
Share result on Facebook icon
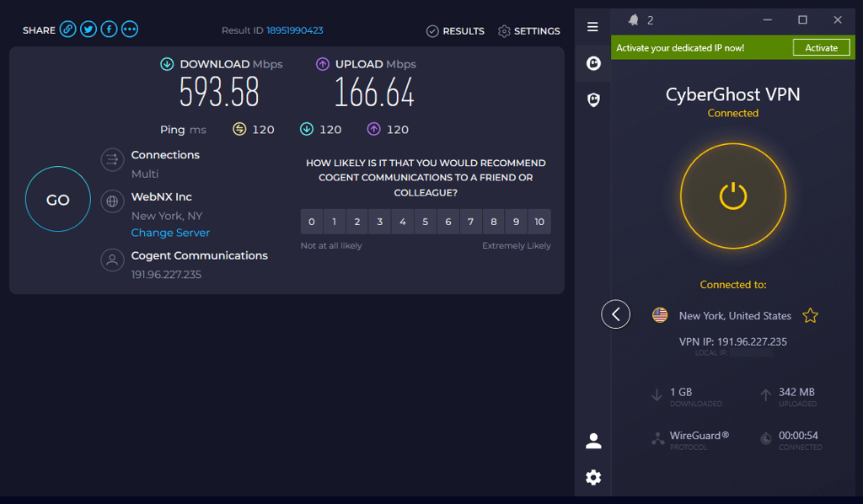[109, 29]
